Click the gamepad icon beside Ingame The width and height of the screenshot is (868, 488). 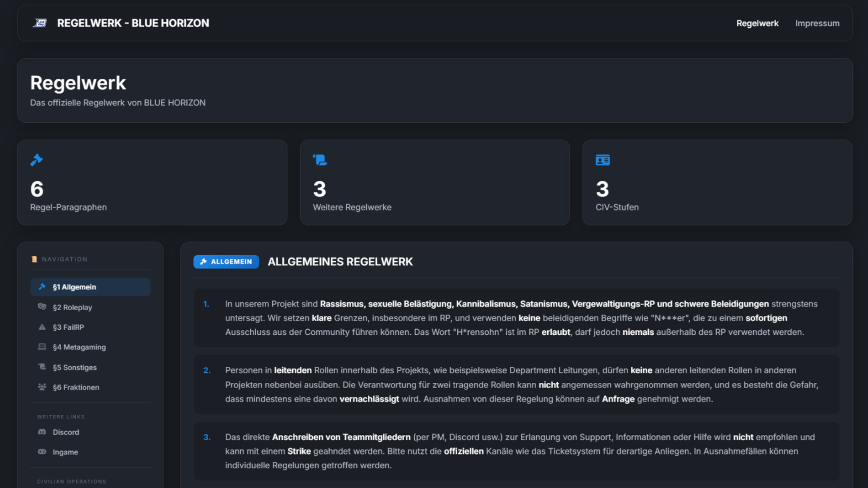pyautogui.click(x=42, y=452)
